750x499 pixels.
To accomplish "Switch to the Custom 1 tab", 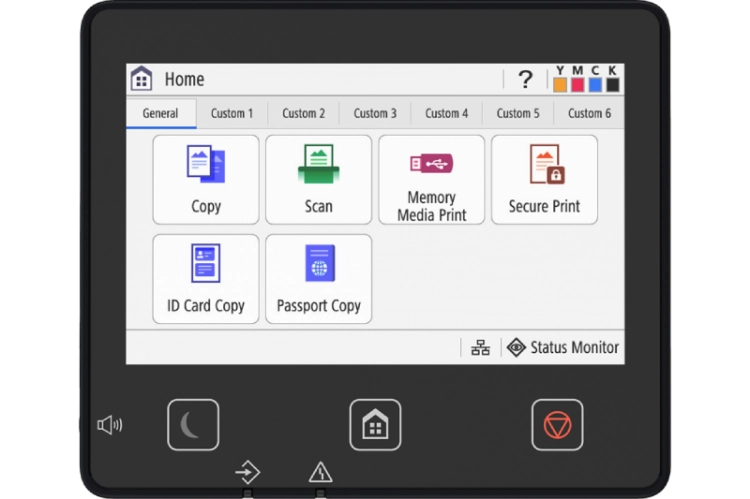I will tap(232, 113).
